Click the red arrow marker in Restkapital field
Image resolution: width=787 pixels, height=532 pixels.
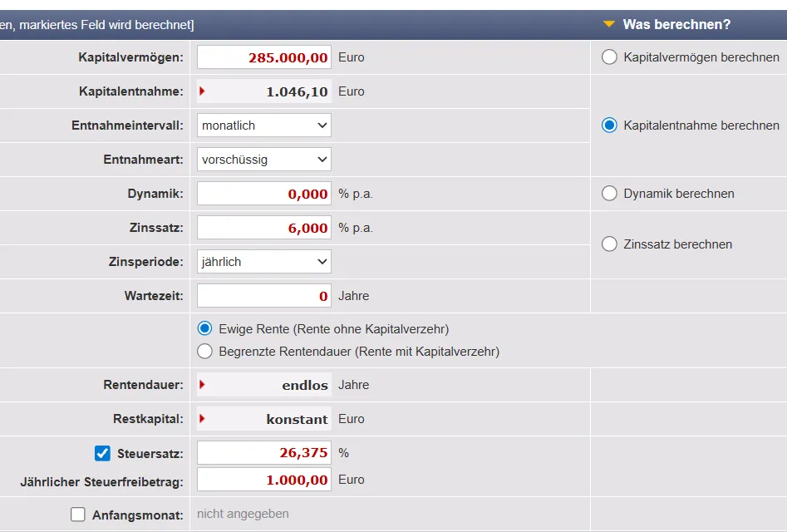click(x=202, y=419)
